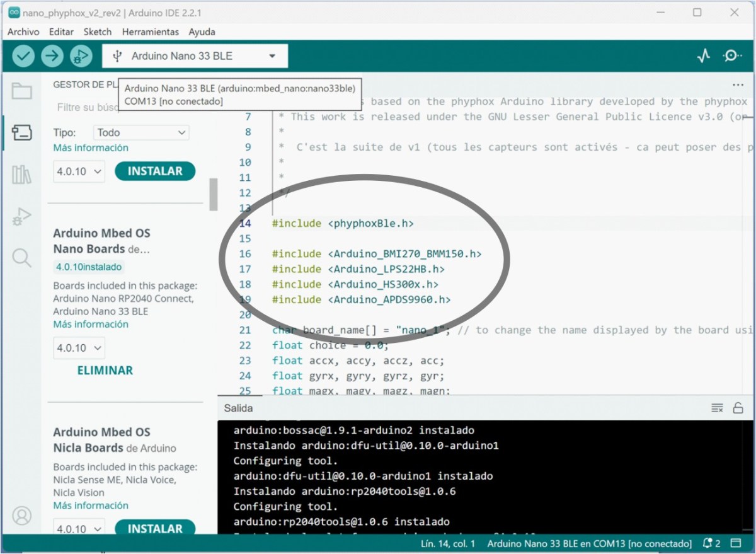756x554 pixels.
Task: Open the Debug sidebar icon
Action: [22, 217]
